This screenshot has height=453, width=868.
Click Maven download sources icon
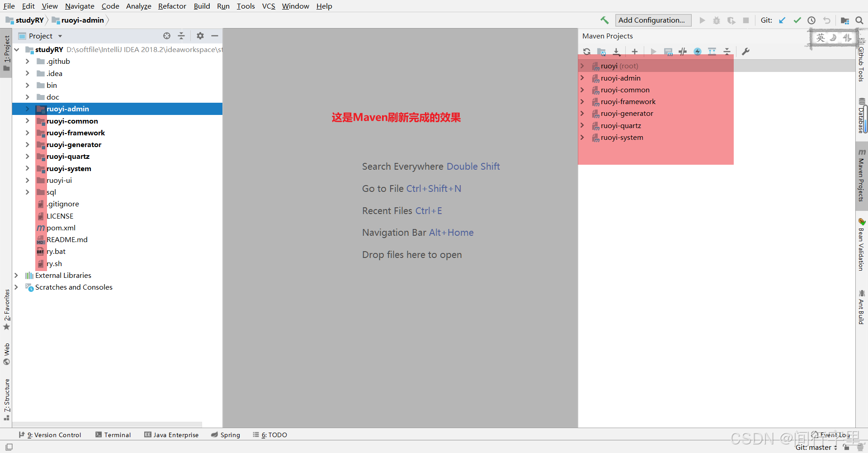click(616, 52)
